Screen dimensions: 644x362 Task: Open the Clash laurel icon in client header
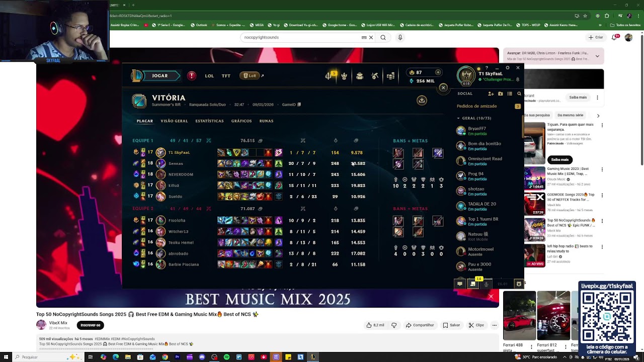(x=344, y=76)
